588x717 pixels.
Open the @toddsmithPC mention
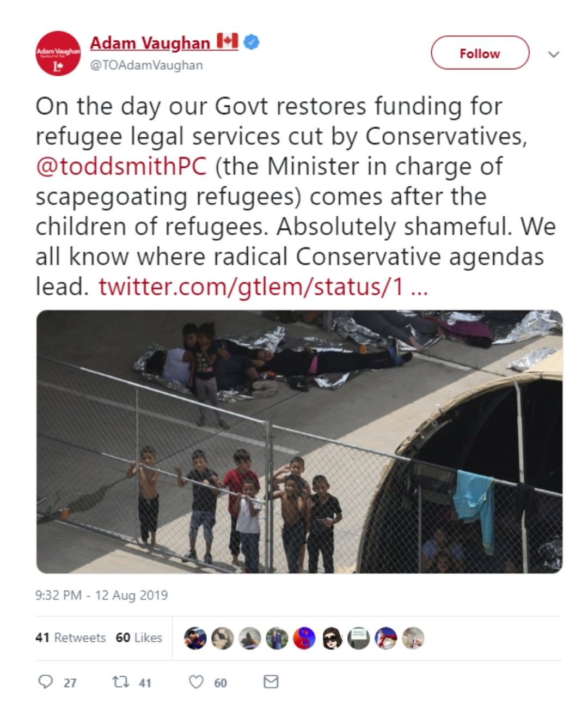pos(121,167)
